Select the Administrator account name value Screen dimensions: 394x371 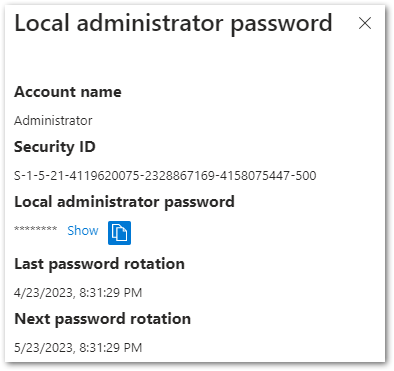pos(53,120)
